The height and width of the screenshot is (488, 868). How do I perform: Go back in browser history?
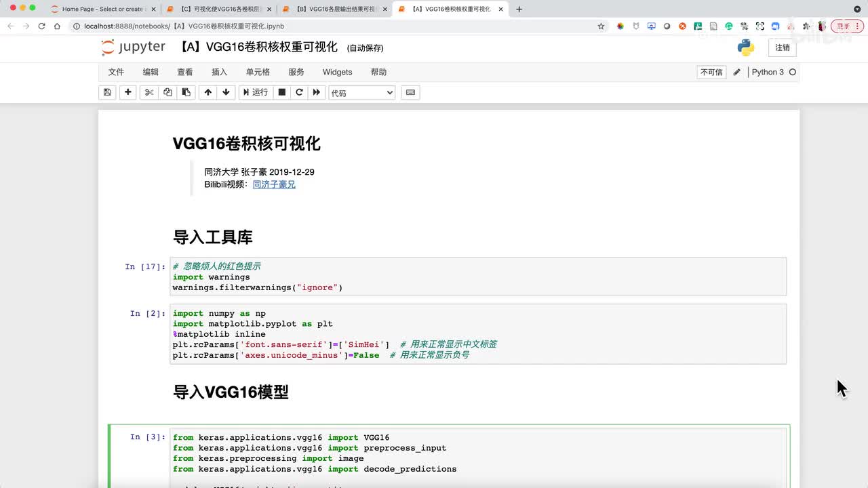click(x=10, y=26)
